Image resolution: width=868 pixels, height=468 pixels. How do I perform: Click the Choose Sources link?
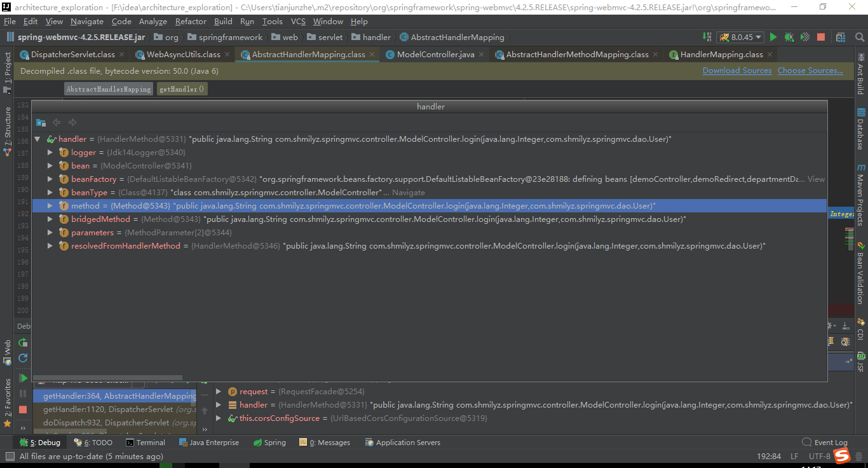(x=810, y=71)
